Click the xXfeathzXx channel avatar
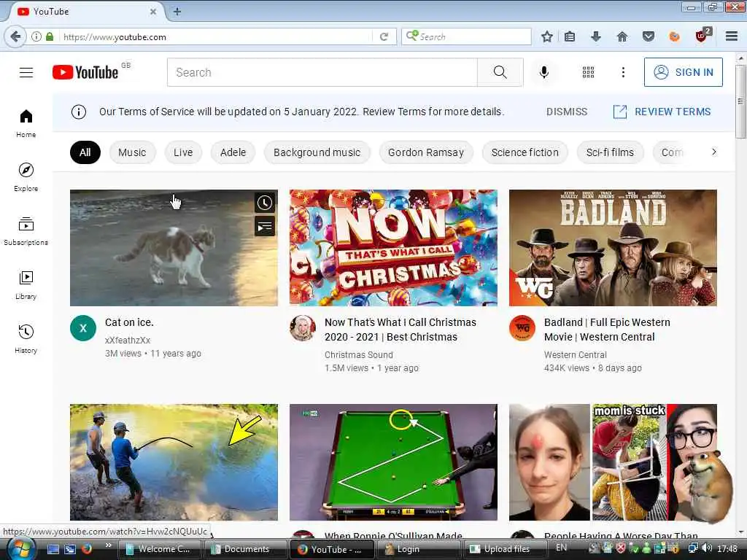This screenshot has height=560, width=747. click(x=83, y=328)
